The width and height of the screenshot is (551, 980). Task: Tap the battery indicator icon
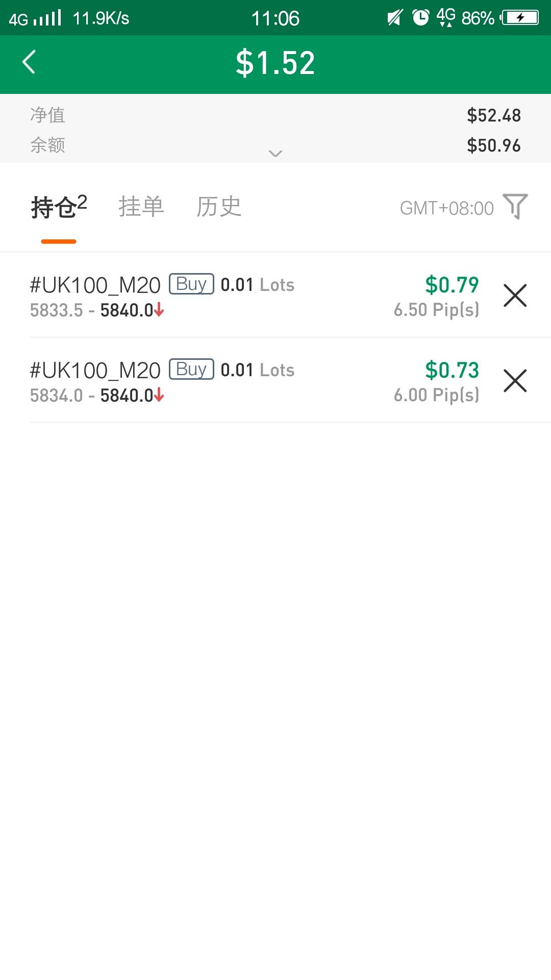(520, 18)
